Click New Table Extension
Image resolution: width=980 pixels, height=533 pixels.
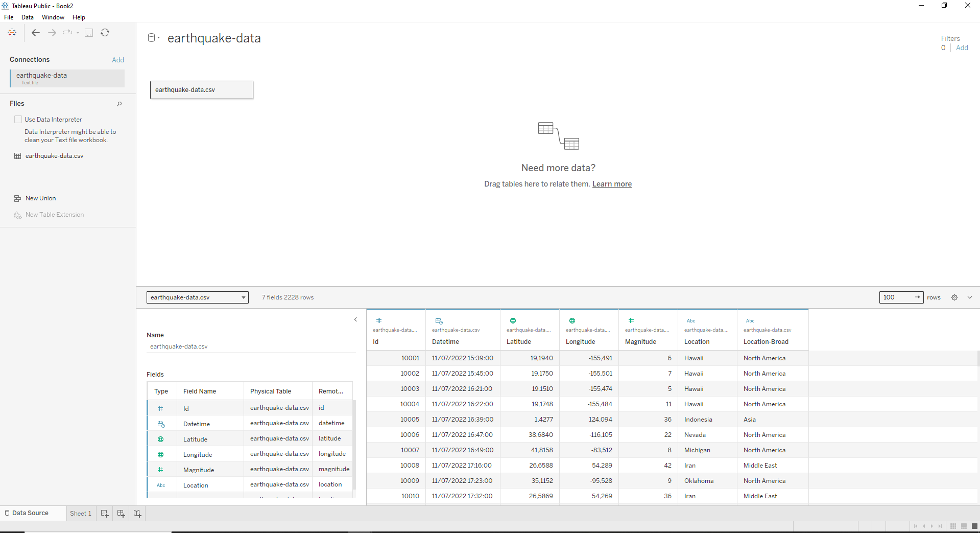[55, 215]
